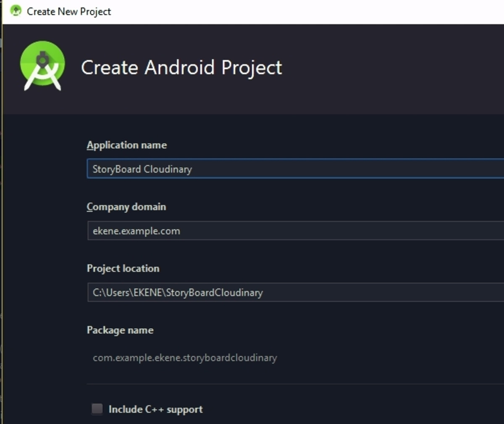The height and width of the screenshot is (424, 504).
Task: Edit the Company domain field
Action: click(295, 230)
